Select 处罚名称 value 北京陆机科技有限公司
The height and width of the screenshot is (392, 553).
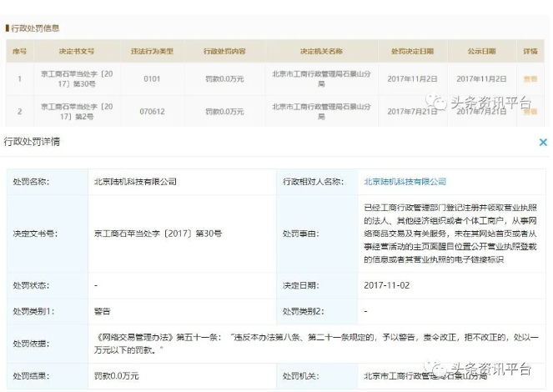pos(135,182)
